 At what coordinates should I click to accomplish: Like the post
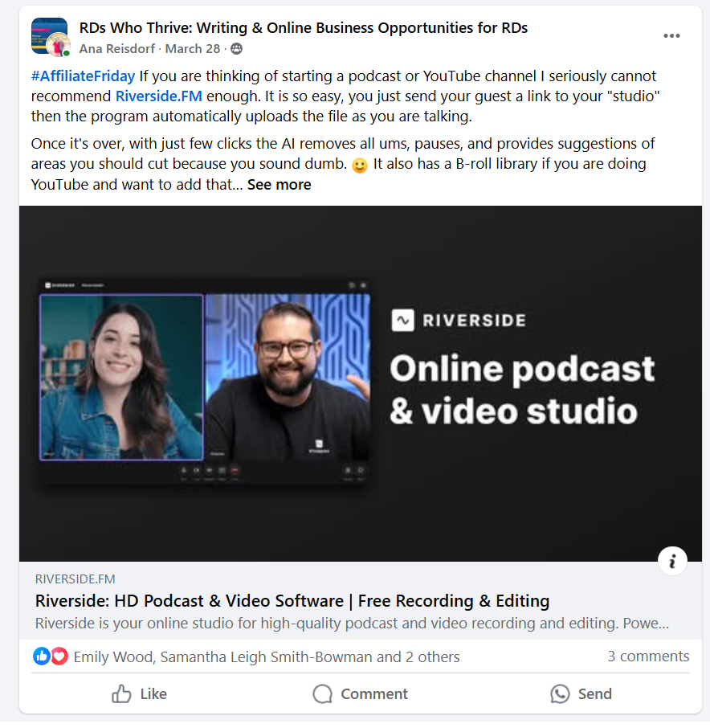pos(139,693)
